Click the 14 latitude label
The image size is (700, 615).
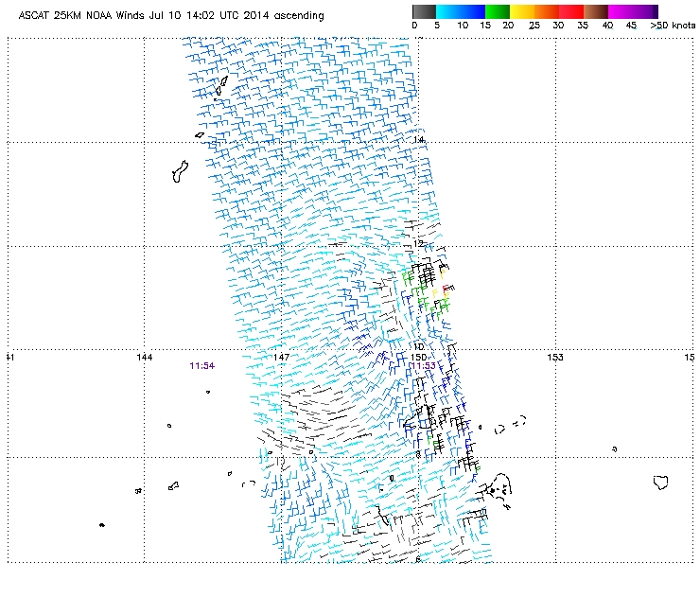pos(419,140)
